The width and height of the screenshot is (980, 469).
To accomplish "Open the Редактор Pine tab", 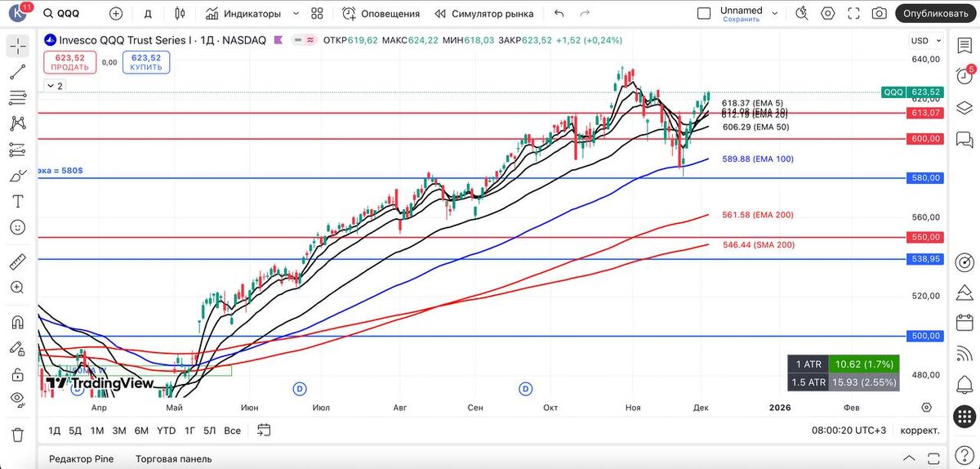I will point(82,458).
